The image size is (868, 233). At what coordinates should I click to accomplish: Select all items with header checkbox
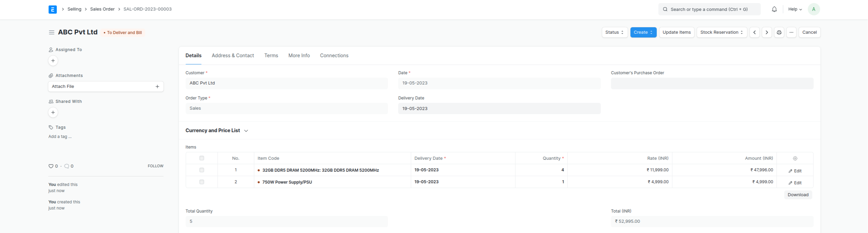point(202,158)
